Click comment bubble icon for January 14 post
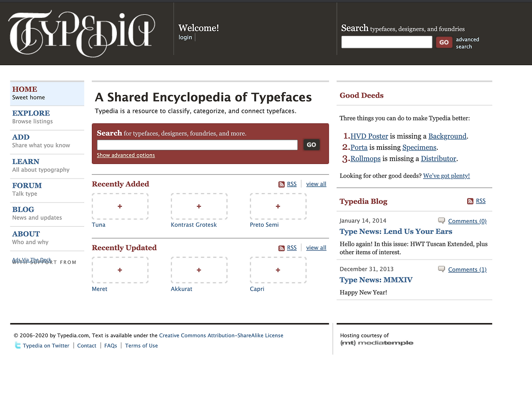 [x=441, y=220]
